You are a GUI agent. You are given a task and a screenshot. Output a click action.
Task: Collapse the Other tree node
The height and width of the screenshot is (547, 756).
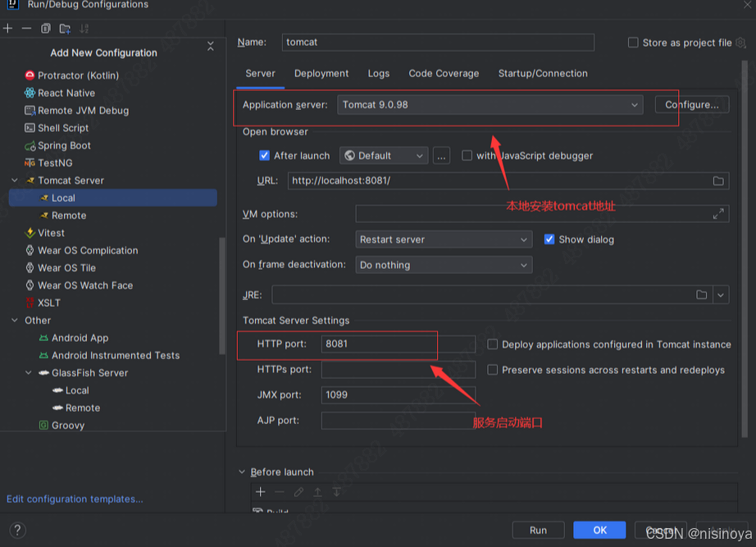15,321
